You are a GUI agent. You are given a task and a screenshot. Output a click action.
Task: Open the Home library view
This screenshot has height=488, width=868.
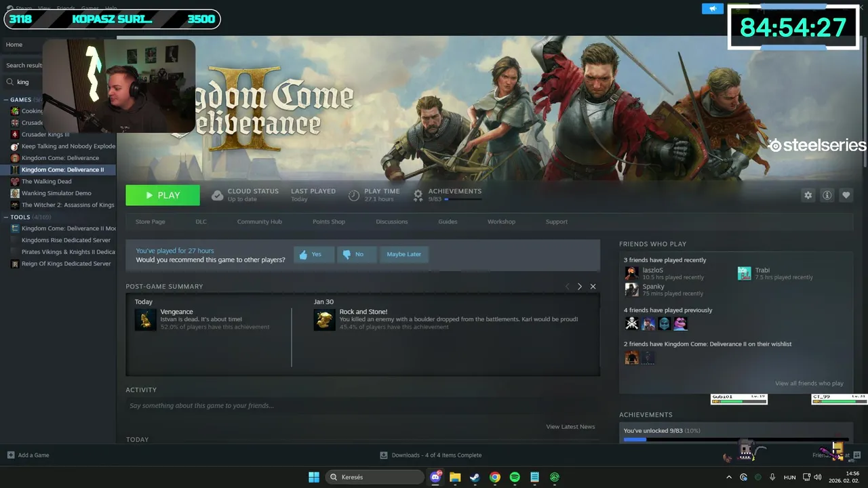click(x=14, y=45)
